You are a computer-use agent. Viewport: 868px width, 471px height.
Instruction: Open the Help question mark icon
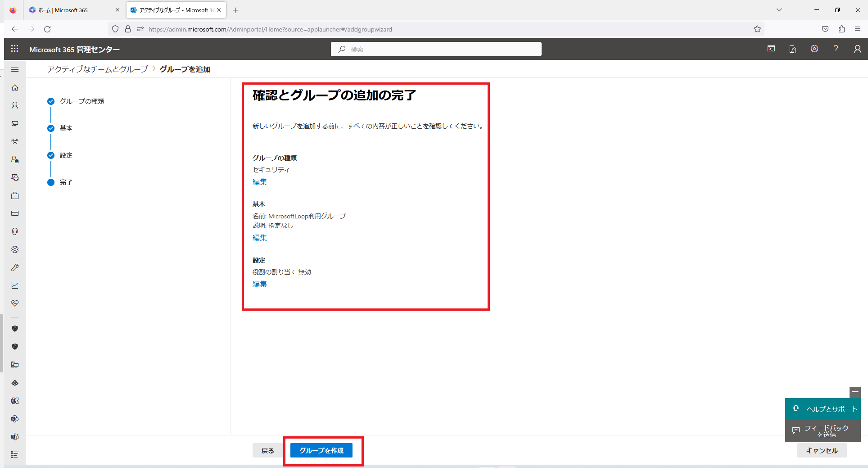pos(836,49)
